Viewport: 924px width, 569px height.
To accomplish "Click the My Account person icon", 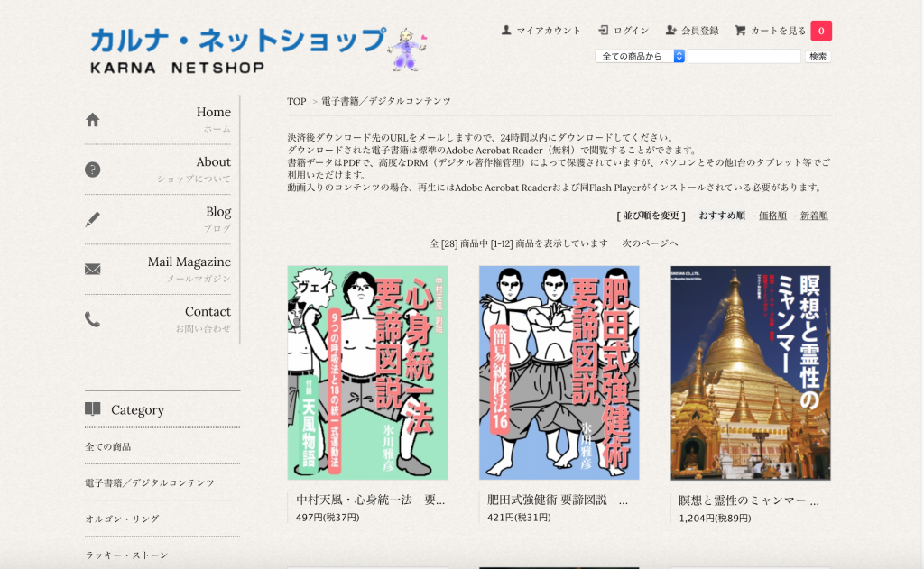I will point(506,31).
